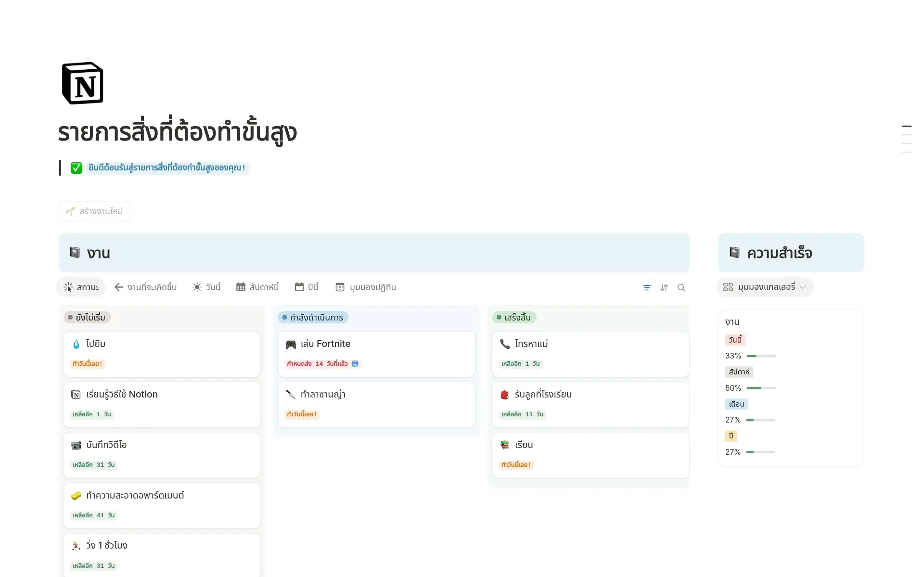Click the ปี yellow tag in gallery card

[x=731, y=436]
